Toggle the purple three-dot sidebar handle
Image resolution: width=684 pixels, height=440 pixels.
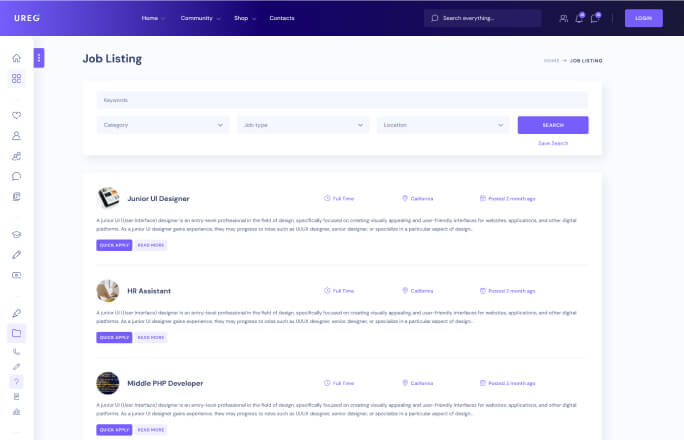point(39,58)
